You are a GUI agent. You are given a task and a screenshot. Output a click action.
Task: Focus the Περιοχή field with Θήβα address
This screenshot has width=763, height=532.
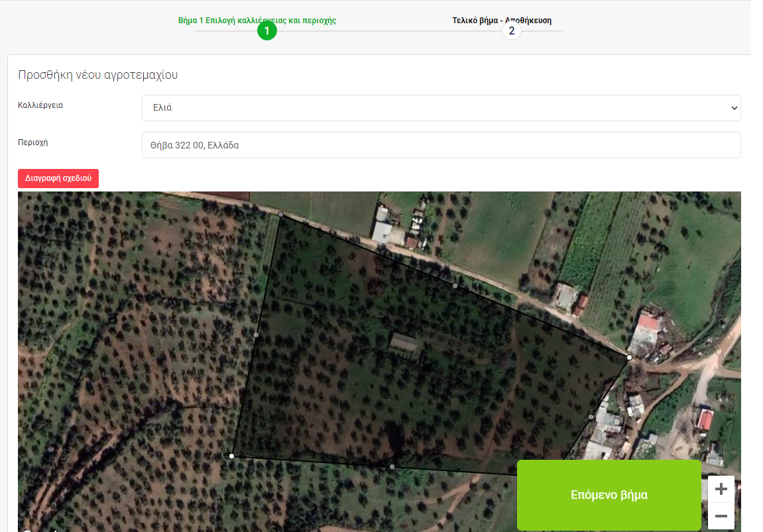pos(441,145)
